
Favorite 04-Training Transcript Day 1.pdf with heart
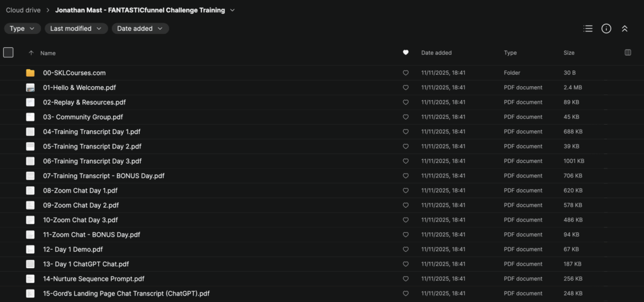(406, 131)
